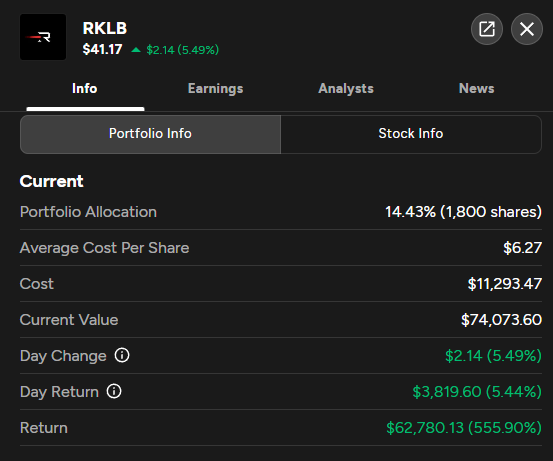Show Day Change info tooltip icon
Image resolution: width=553 pixels, height=461 pixels.
coord(122,355)
